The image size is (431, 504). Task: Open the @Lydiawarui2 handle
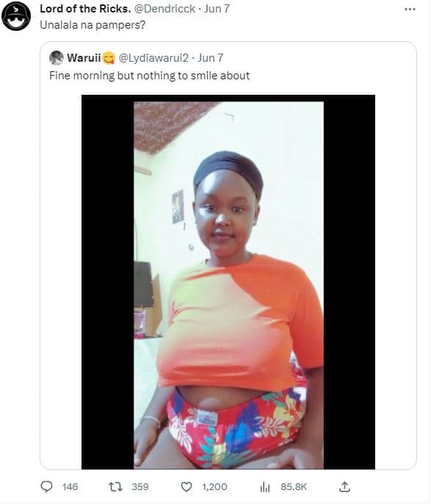153,58
